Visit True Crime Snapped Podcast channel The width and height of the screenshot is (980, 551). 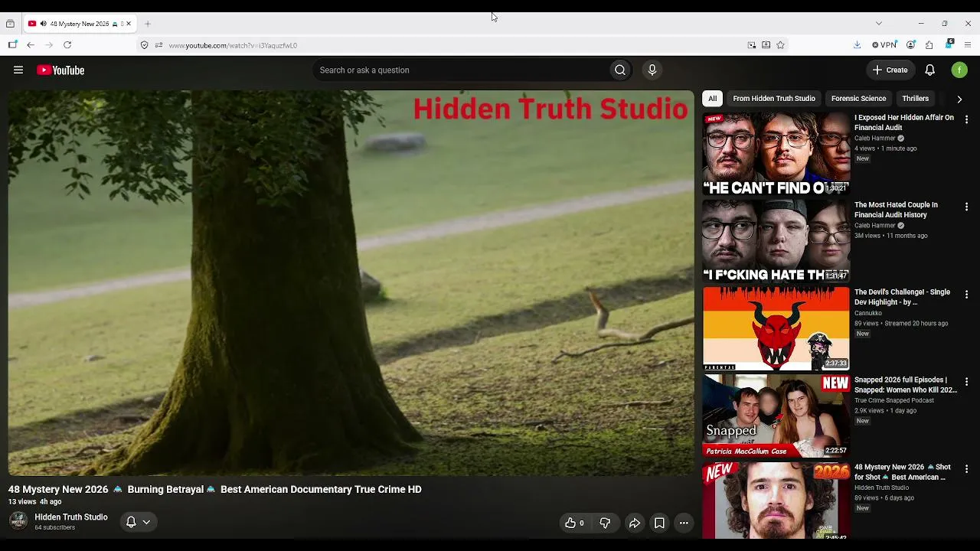(894, 400)
